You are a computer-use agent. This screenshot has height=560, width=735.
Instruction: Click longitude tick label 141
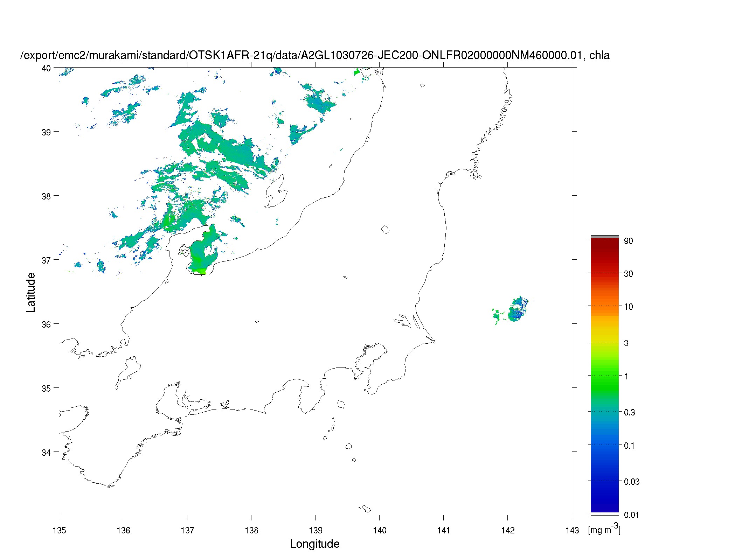point(444,531)
